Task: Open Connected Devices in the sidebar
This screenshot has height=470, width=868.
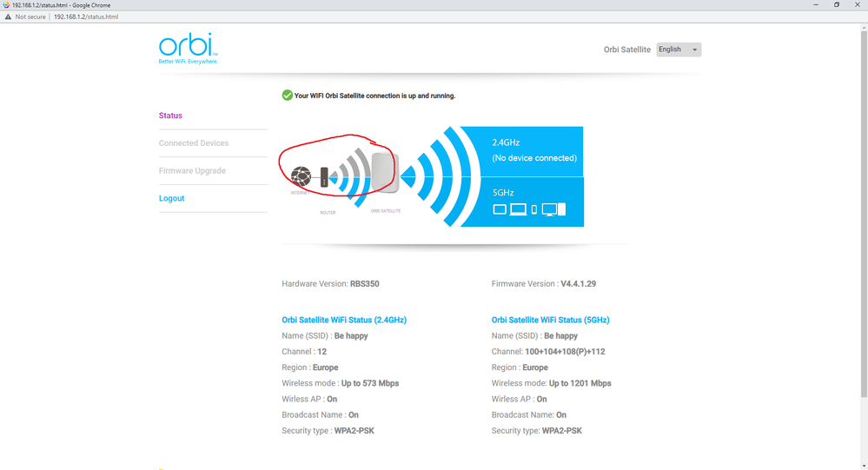Action: [x=194, y=142]
